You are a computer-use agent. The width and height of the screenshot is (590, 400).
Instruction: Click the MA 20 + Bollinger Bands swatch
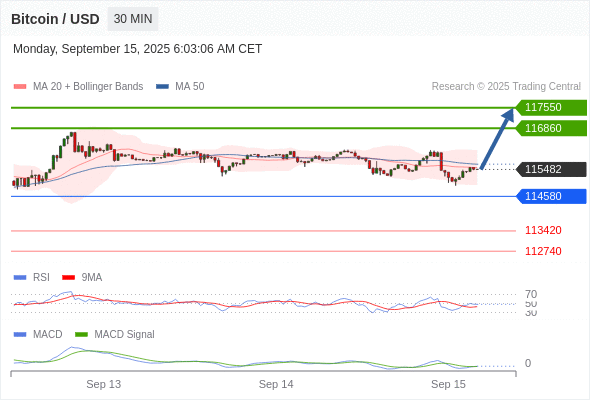[20, 87]
